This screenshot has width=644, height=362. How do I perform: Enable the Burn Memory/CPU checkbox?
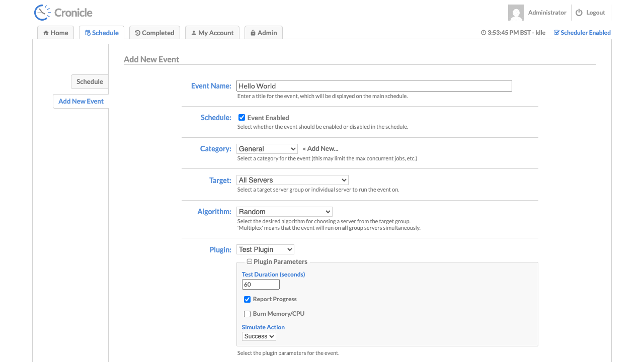click(x=247, y=314)
